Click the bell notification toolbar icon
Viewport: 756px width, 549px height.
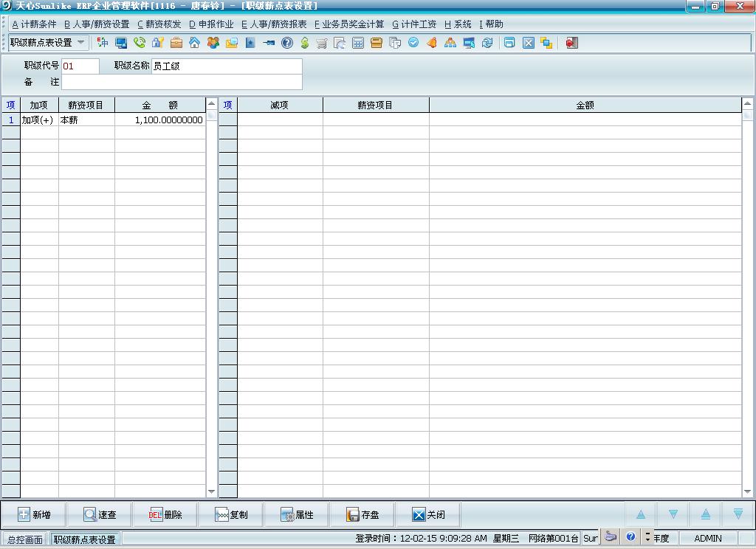coord(432,43)
